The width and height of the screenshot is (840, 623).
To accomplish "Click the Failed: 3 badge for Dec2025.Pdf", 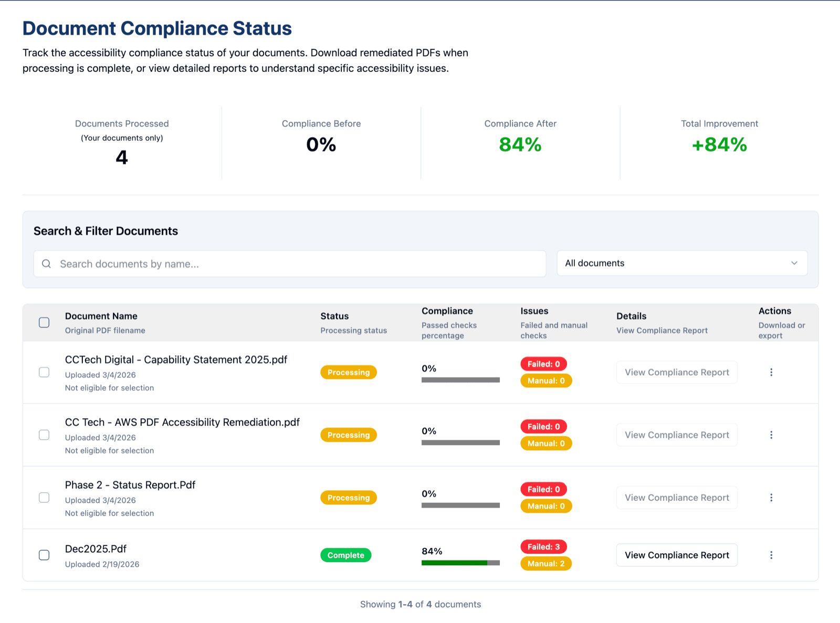I will click(x=543, y=546).
